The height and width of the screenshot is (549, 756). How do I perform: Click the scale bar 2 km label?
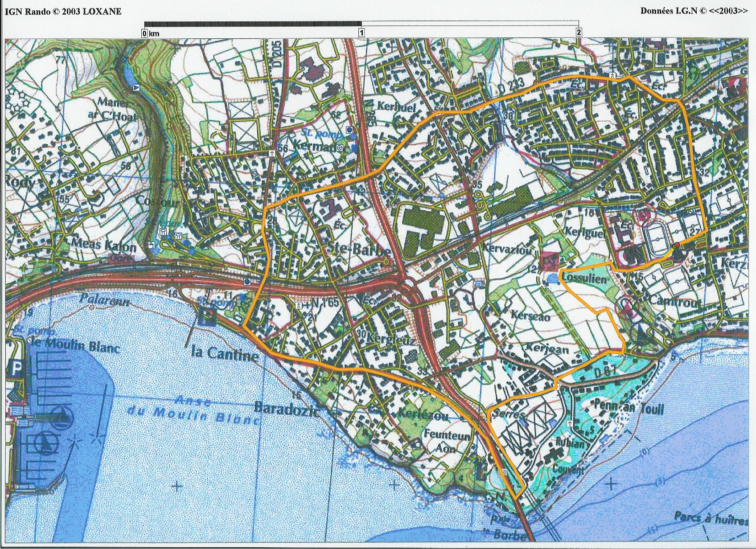coord(578,32)
